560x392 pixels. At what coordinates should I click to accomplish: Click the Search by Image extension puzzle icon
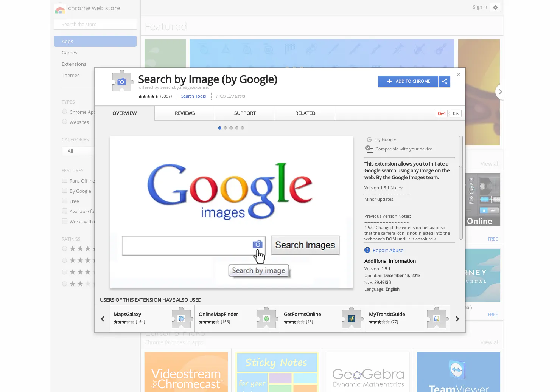tap(122, 81)
